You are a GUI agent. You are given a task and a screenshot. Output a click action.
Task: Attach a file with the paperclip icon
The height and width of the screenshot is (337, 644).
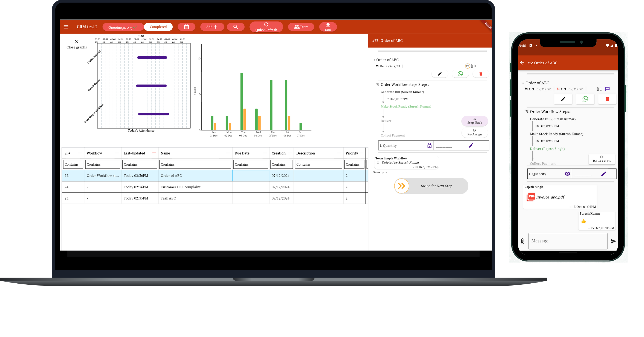(522, 241)
